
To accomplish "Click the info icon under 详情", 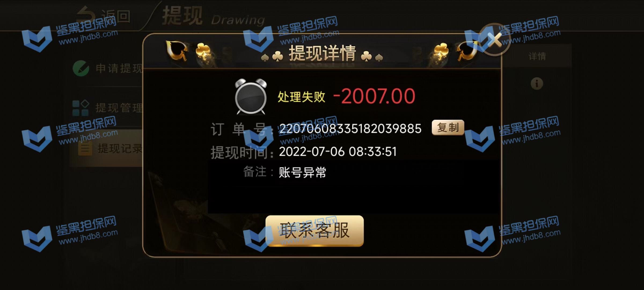I will coord(537,84).
